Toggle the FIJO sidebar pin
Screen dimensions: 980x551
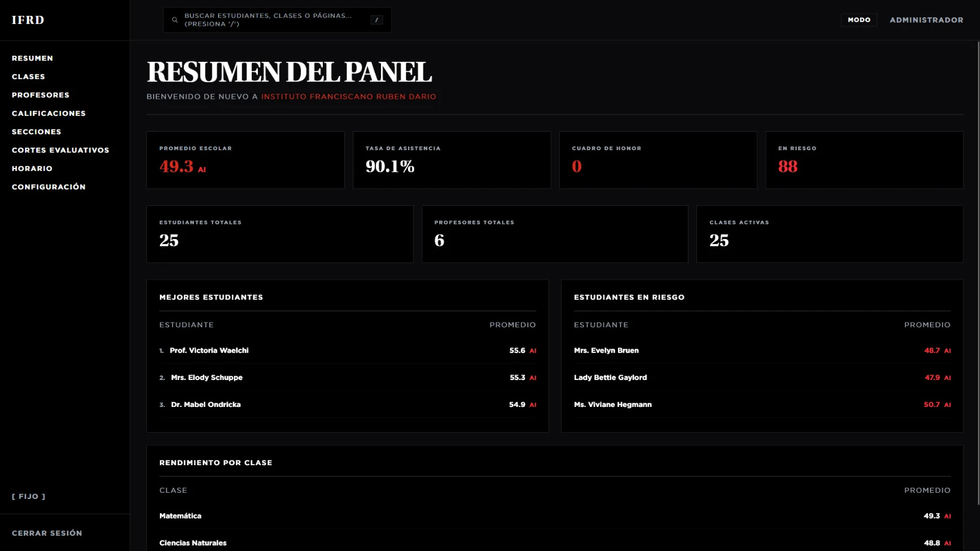click(x=29, y=496)
